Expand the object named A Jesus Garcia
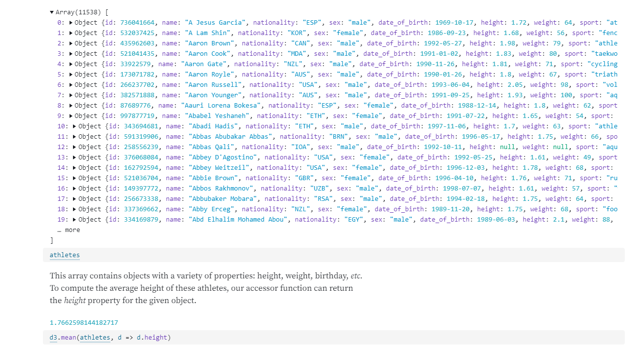The height and width of the screenshot is (347, 644). click(71, 23)
